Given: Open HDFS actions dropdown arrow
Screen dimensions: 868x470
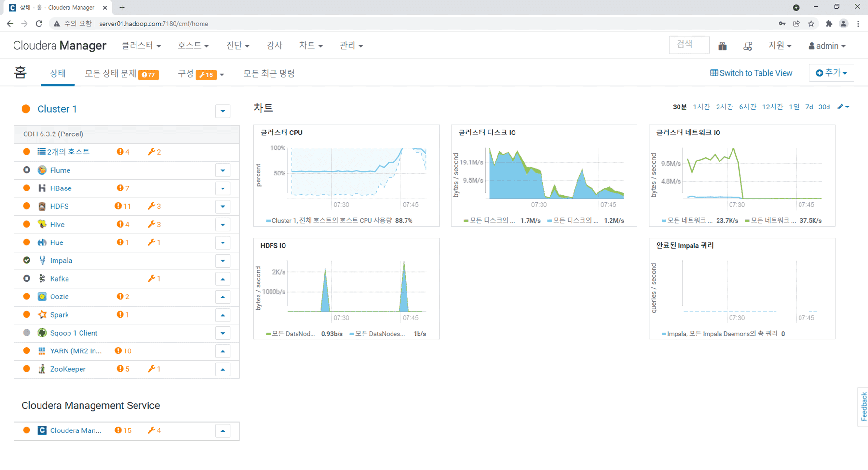Looking at the screenshot, I should click(223, 206).
